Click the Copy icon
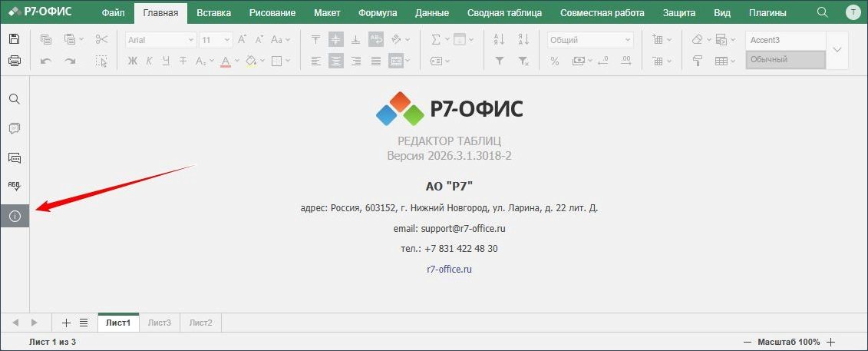This screenshot has height=351, width=868. pos(46,39)
